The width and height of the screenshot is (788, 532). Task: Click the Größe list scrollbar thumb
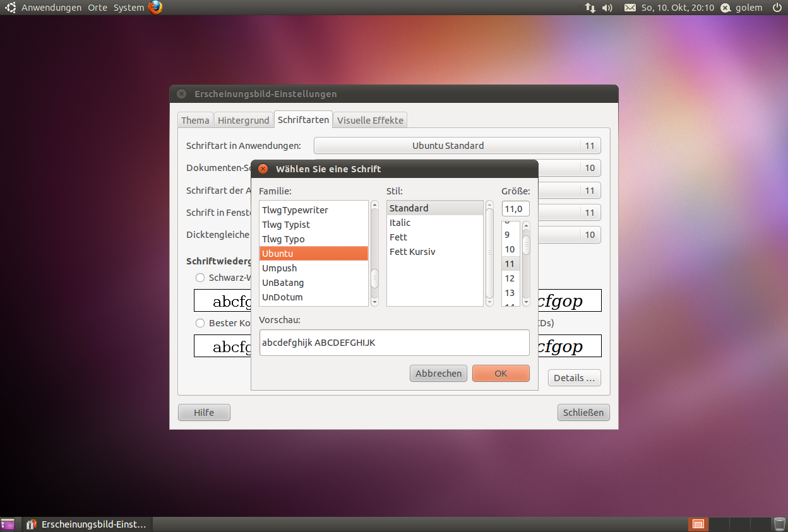click(526, 245)
